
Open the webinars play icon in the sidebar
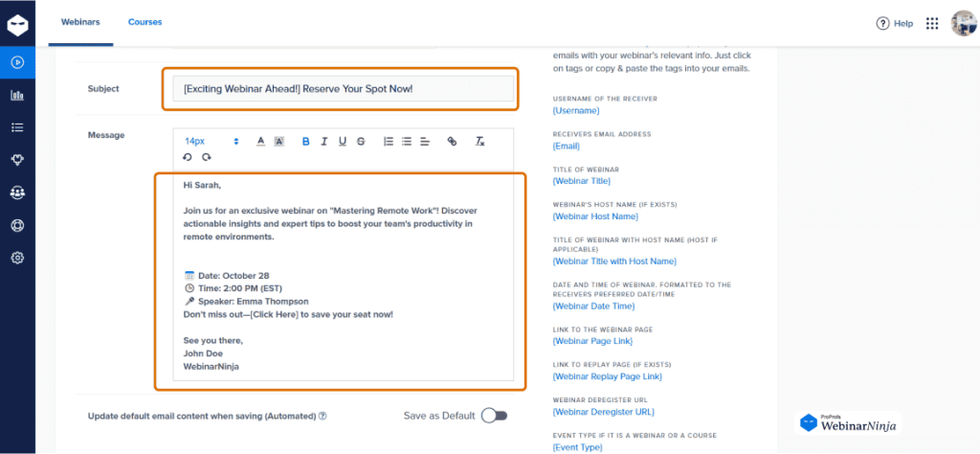pyautogui.click(x=17, y=62)
